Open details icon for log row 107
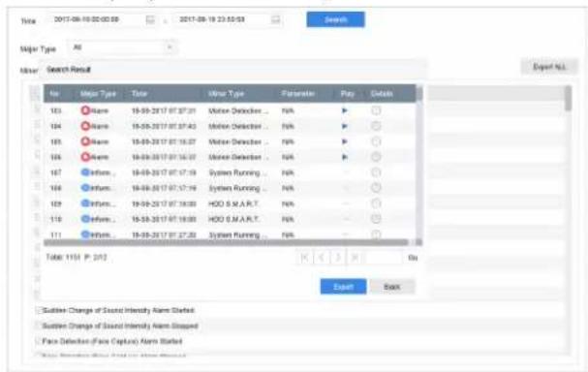Viewport: 588px width, 372px height. tap(376, 172)
